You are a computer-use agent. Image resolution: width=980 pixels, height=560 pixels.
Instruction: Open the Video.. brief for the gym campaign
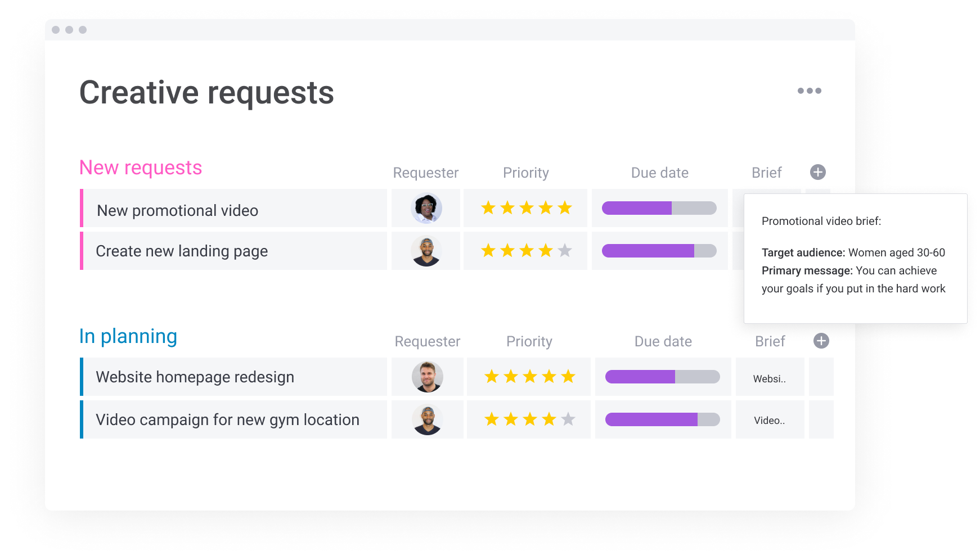pos(768,419)
